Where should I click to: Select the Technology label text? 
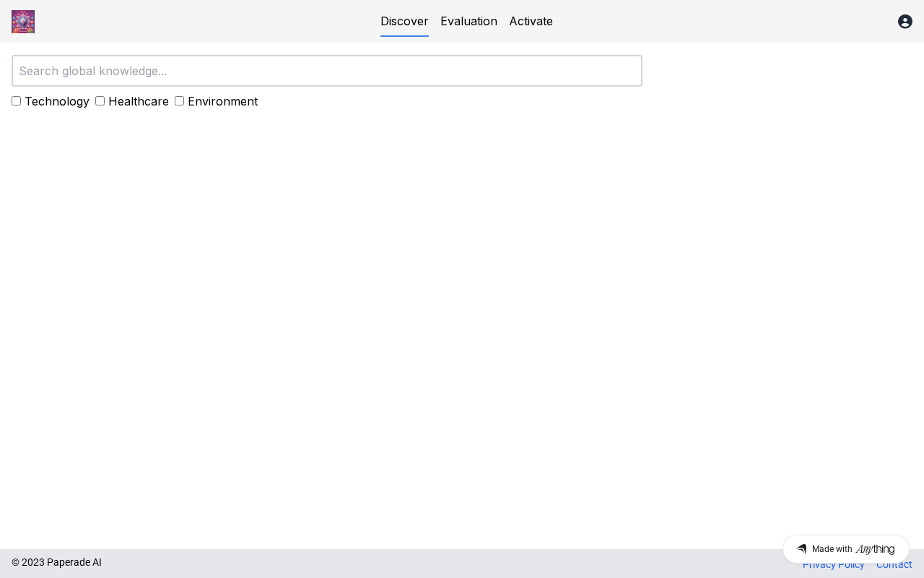coord(57,101)
